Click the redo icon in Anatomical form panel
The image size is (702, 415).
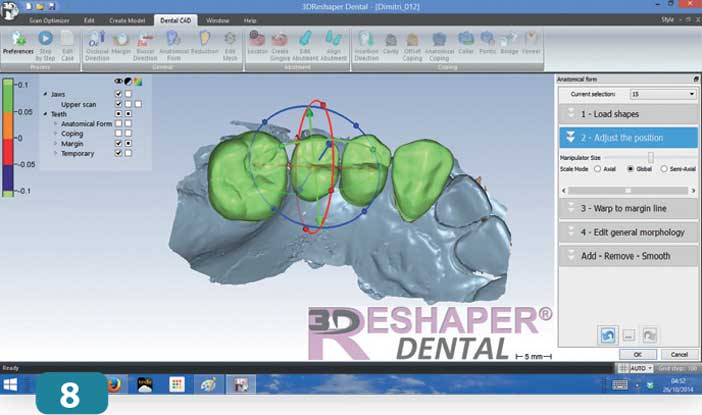[649, 335]
